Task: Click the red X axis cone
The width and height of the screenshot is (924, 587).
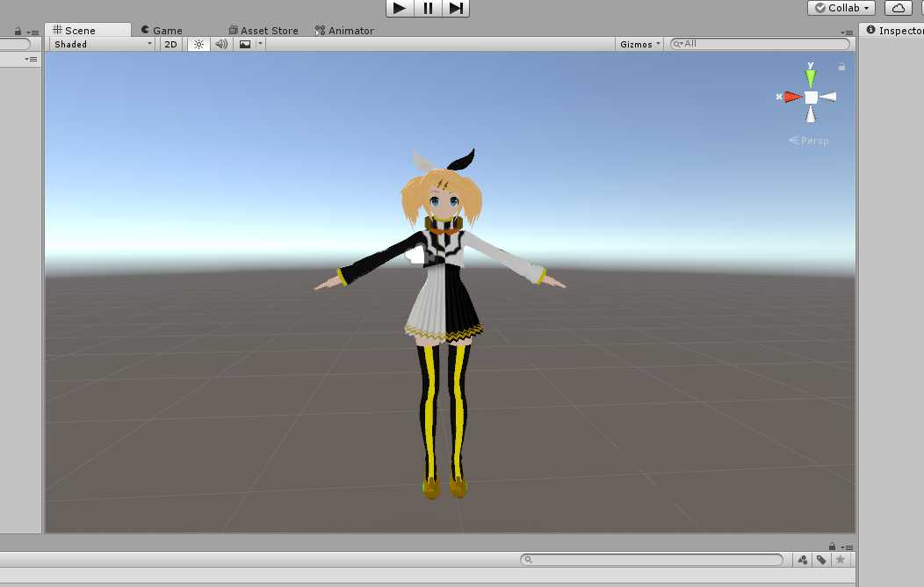Action: pos(791,97)
